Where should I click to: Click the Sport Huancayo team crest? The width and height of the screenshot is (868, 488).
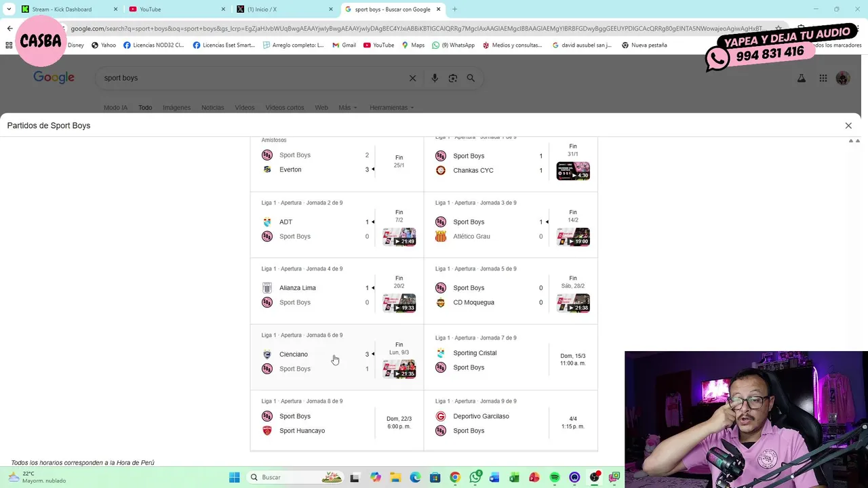pyautogui.click(x=267, y=431)
